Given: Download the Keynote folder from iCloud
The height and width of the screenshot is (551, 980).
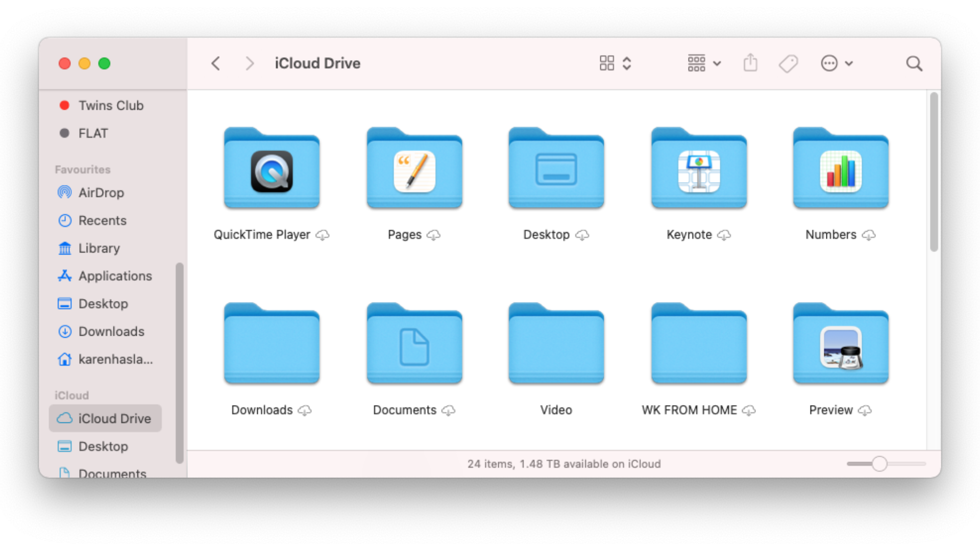Looking at the screenshot, I should (x=724, y=235).
